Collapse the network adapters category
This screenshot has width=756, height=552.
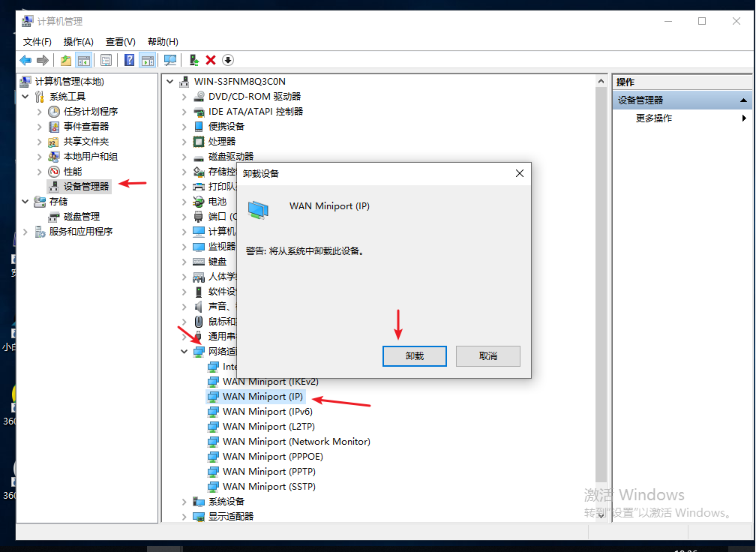(x=184, y=351)
